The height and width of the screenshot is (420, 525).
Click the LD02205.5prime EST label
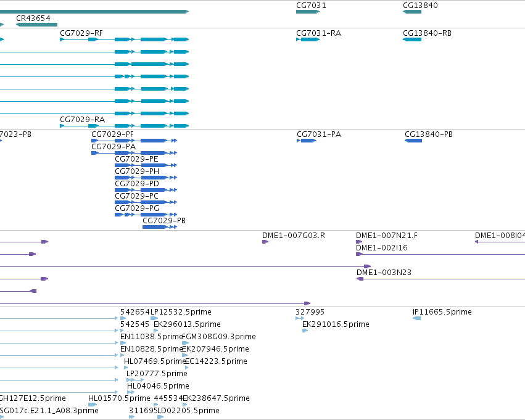(x=189, y=411)
